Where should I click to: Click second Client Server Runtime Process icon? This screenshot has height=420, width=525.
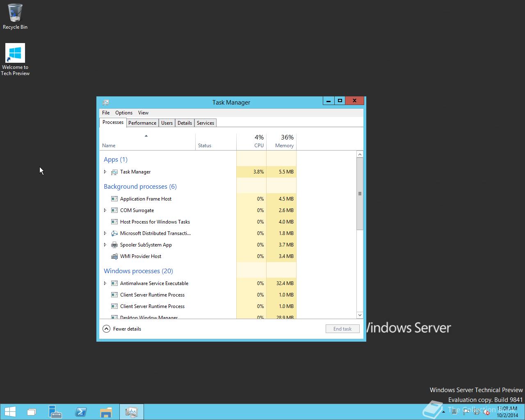point(114,306)
